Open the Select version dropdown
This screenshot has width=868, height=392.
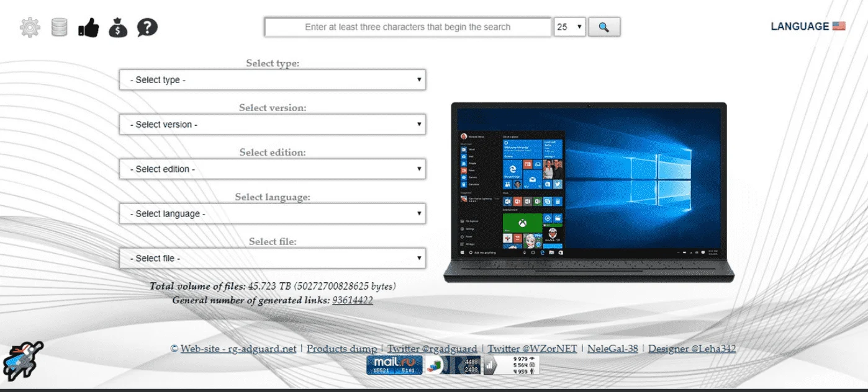(273, 124)
